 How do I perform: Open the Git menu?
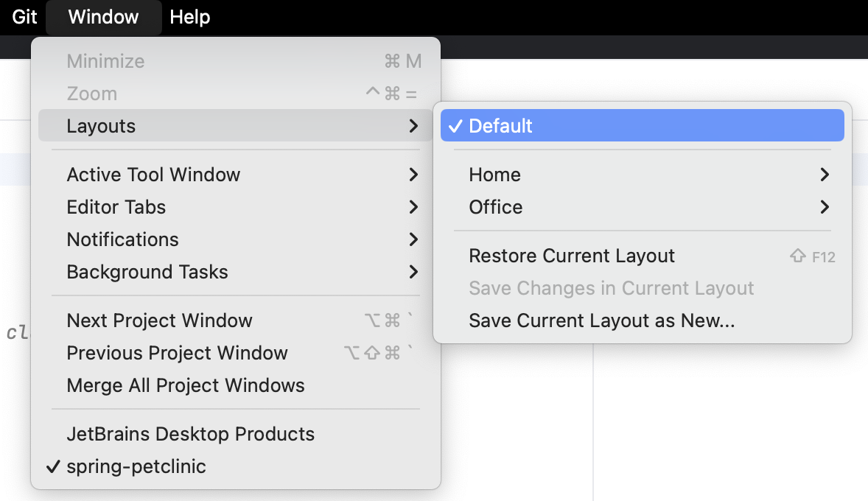pos(23,17)
